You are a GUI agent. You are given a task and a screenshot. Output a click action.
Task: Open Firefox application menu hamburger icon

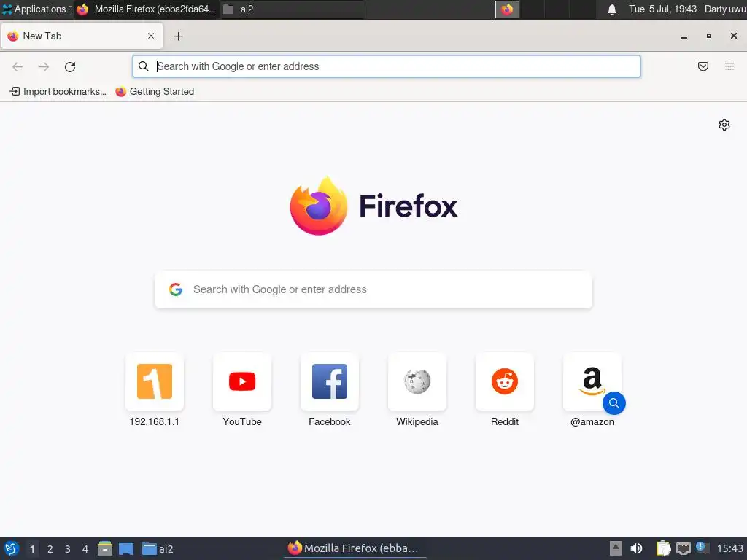pyautogui.click(x=729, y=66)
